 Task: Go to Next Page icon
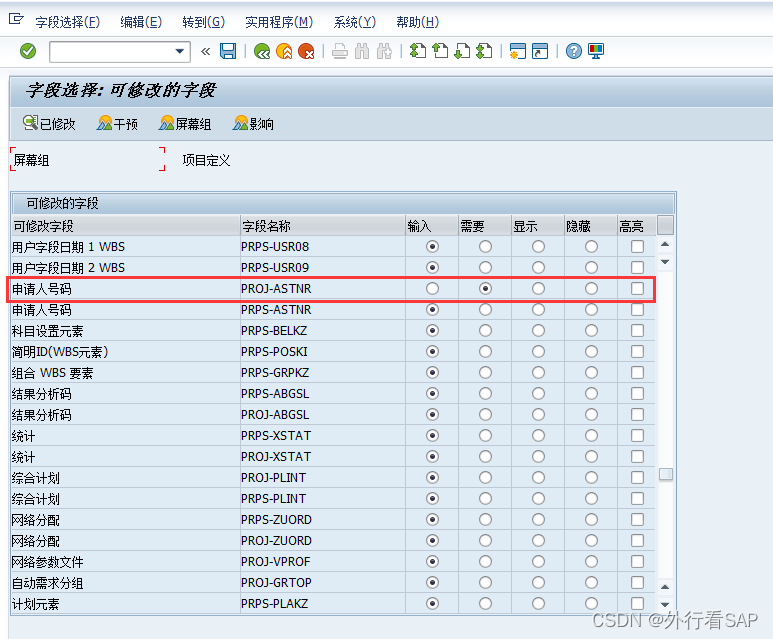(x=462, y=51)
